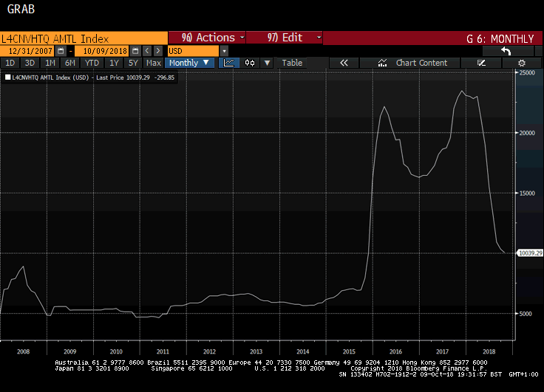Click the 10039.29 last price marker

[530, 253]
